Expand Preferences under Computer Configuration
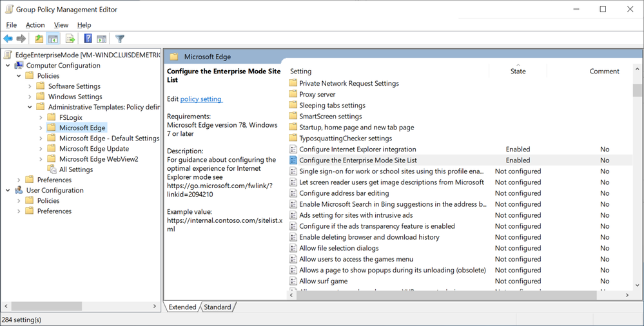 (x=19, y=180)
